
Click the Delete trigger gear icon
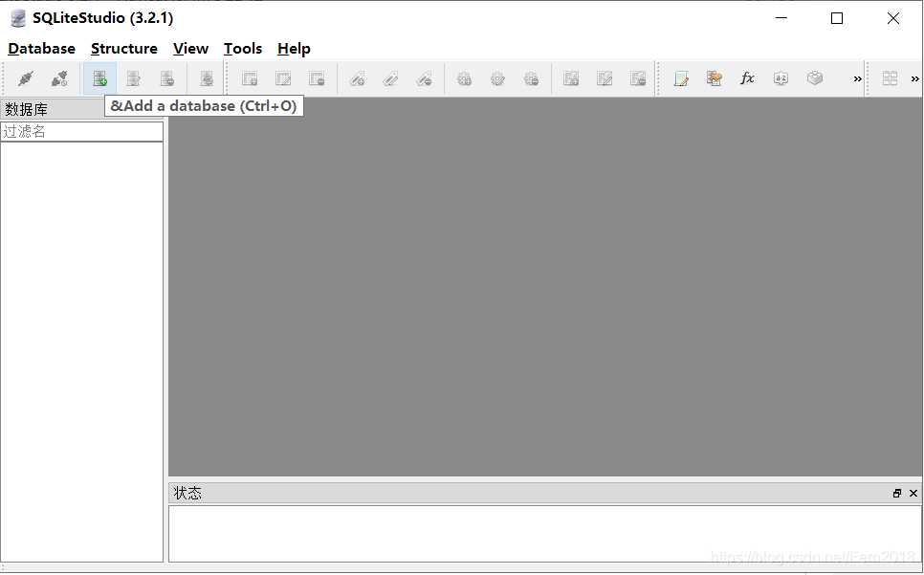coord(531,78)
